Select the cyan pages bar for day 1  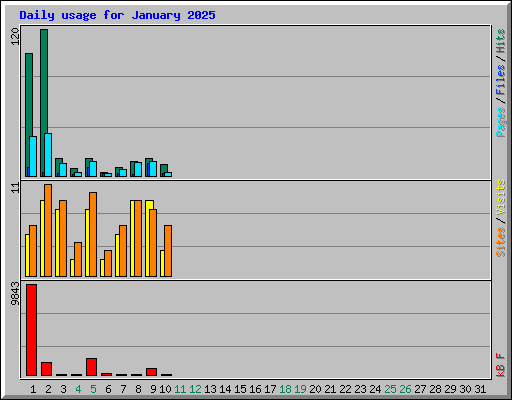tap(33, 156)
